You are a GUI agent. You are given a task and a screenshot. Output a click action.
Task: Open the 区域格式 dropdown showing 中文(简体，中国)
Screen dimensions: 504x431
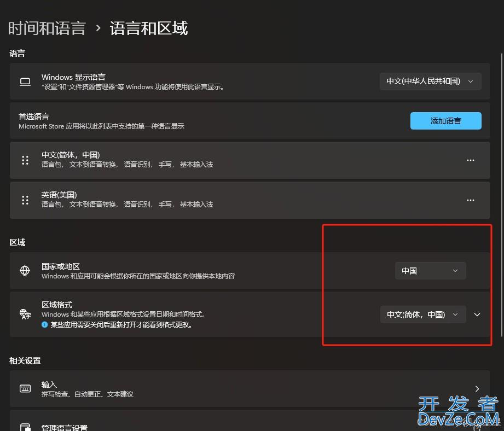422,314
